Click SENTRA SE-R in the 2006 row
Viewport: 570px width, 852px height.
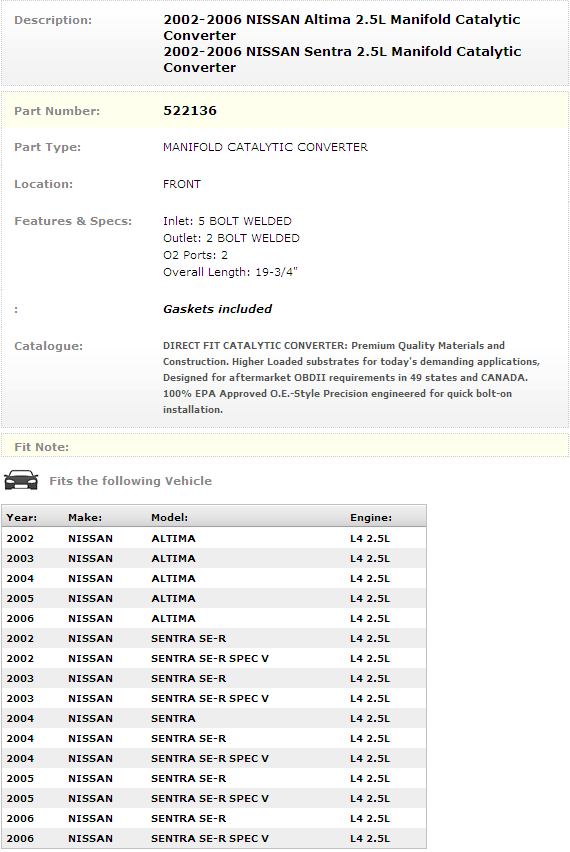click(189, 818)
